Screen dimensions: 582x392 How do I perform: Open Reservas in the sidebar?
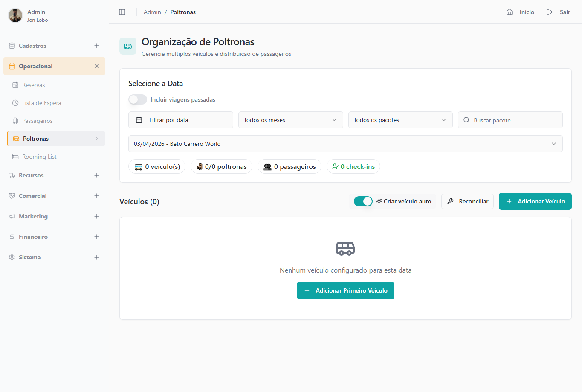[33, 85]
